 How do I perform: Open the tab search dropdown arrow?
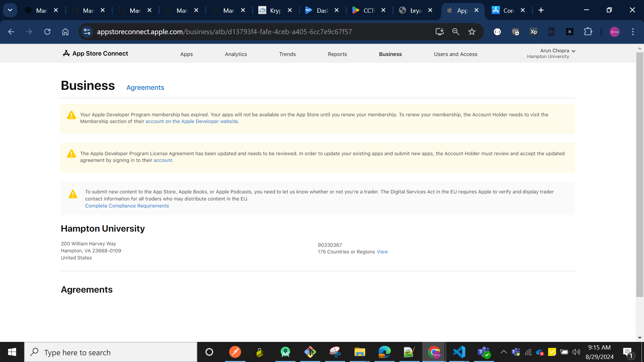[x=10, y=10]
